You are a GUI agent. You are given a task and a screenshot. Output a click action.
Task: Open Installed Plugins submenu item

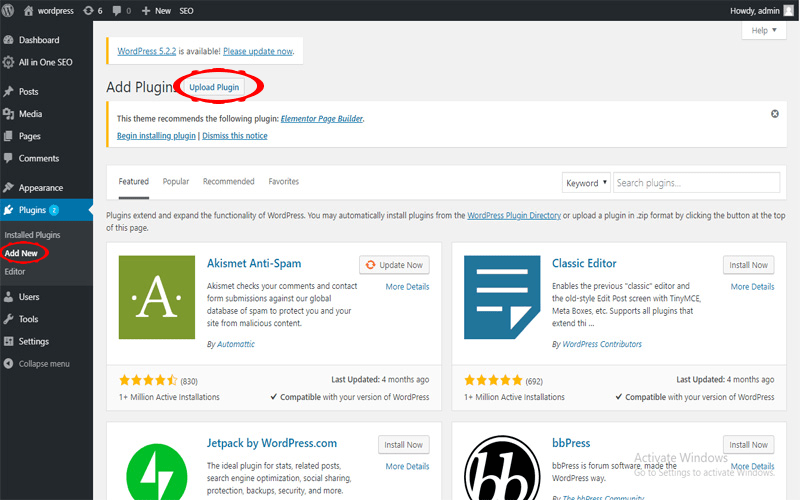33,235
